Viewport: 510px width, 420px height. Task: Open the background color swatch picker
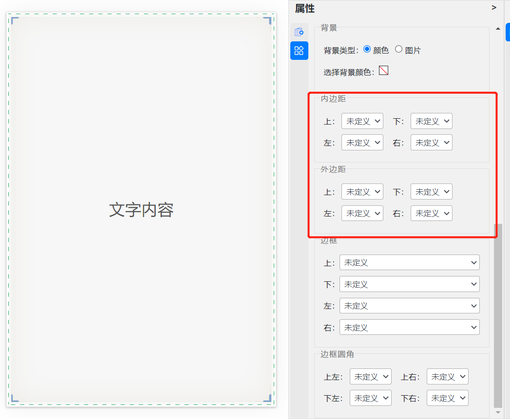[383, 70]
